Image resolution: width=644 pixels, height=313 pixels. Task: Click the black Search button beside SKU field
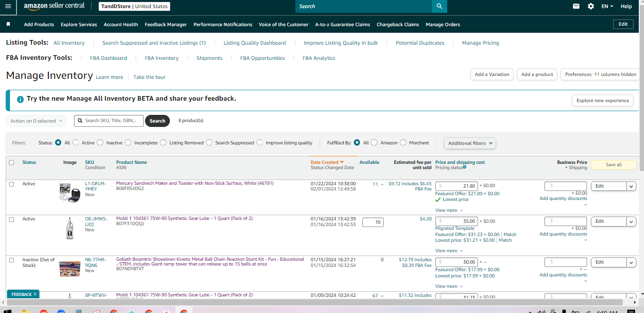pyautogui.click(x=157, y=121)
